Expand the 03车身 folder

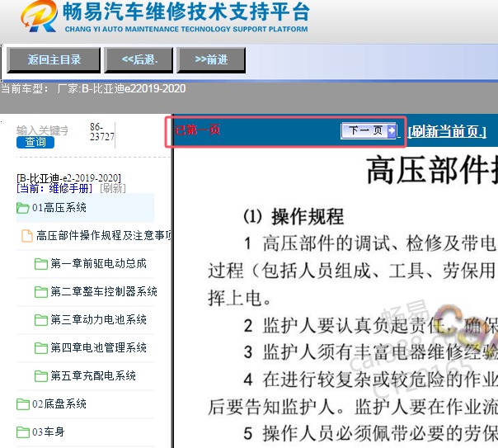[x=49, y=431]
